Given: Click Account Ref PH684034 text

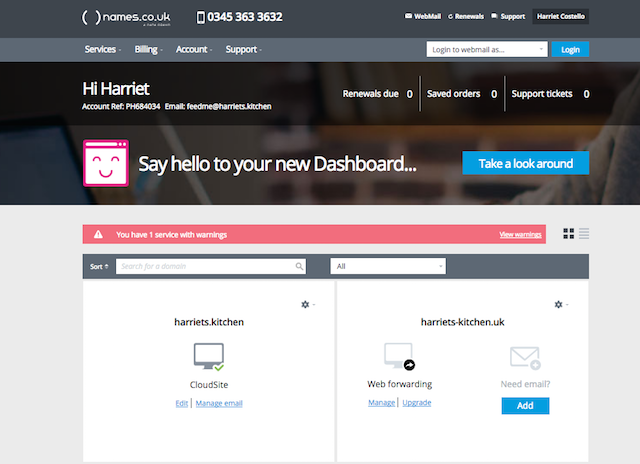Looking at the screenshot, I should [121, 107].
